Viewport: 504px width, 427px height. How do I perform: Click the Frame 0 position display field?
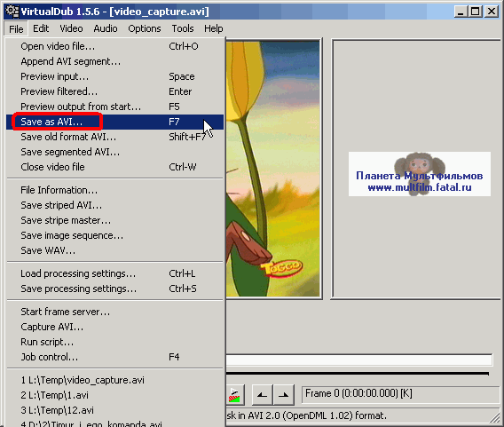[402, 394]
